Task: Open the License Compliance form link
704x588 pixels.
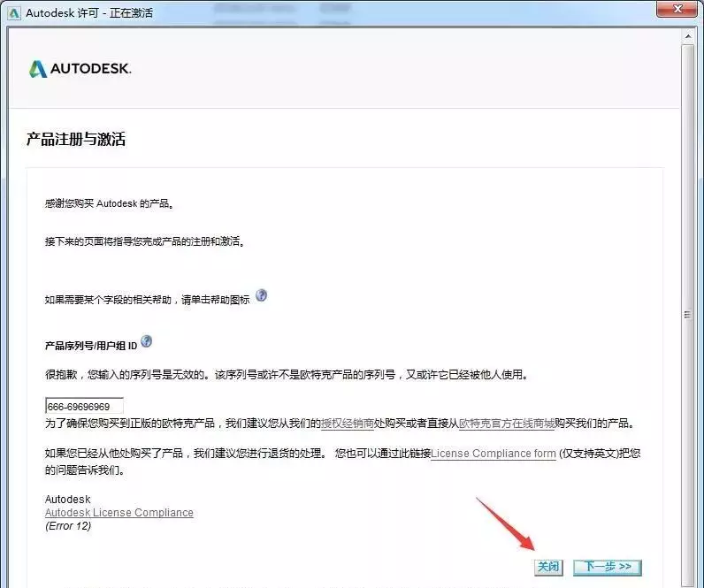Action: (x=494, y=454)
